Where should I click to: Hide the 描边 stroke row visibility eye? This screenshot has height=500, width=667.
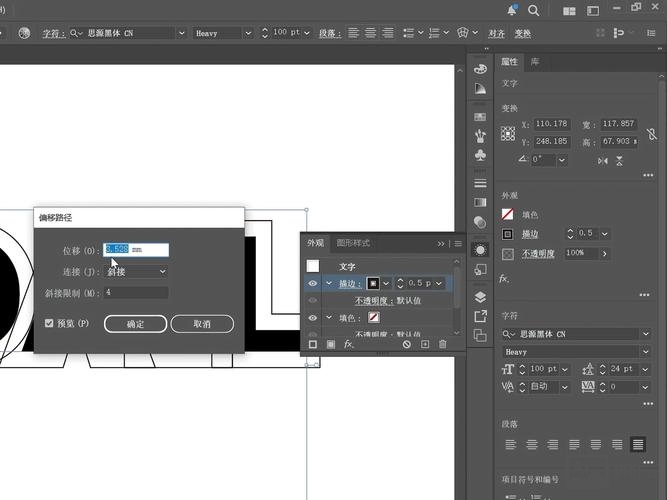coord(312,284)
